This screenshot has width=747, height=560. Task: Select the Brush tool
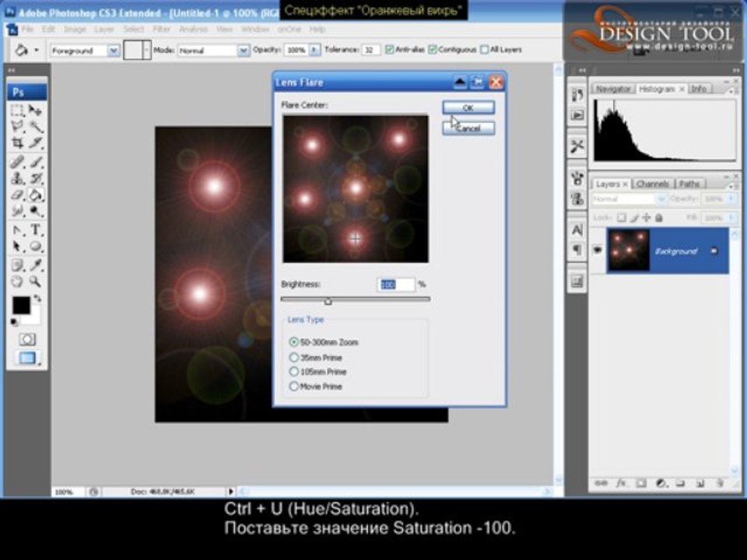point(35,162)
